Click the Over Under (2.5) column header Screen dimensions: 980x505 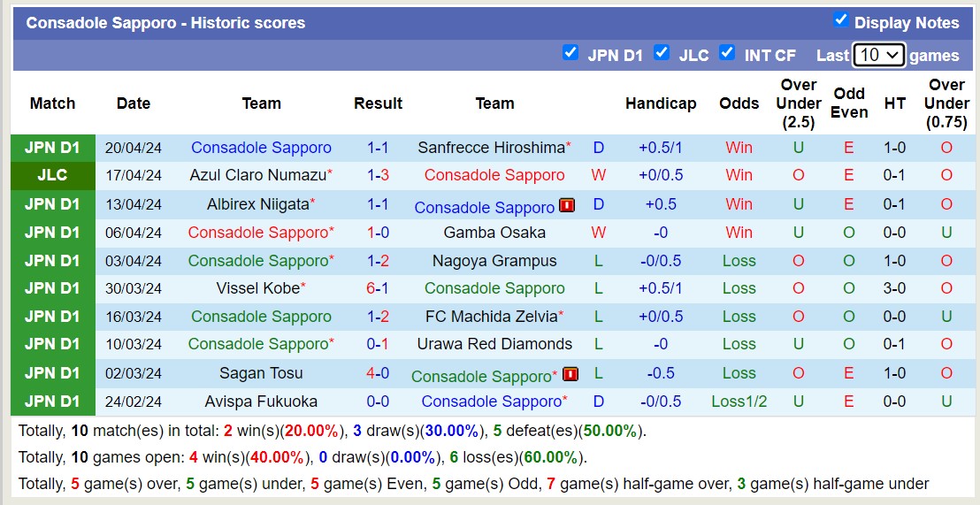pyautogui.click(x=799, y=103)
